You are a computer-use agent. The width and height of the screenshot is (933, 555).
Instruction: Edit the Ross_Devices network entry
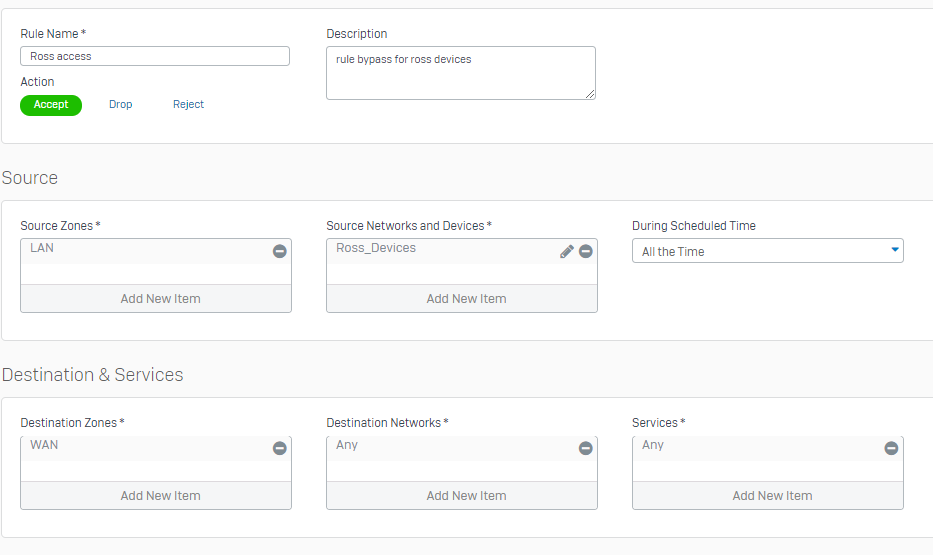[566, 251]
